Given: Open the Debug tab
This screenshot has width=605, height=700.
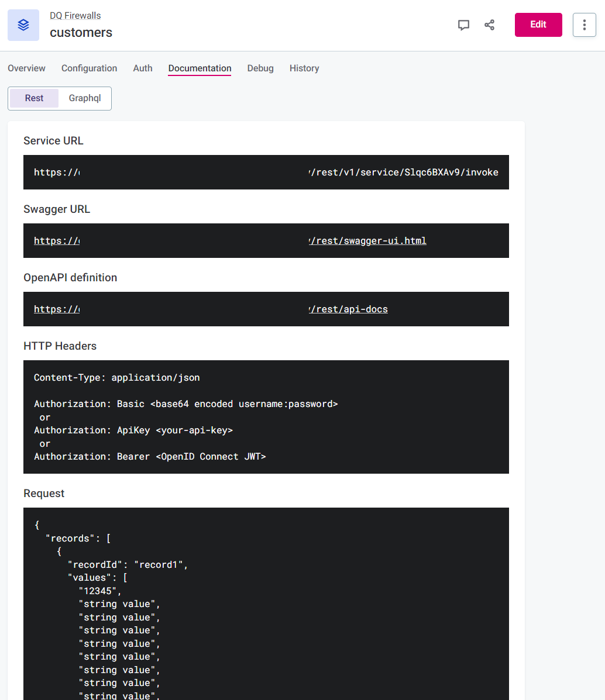Looking at the screenshot, I should [260, 68].
